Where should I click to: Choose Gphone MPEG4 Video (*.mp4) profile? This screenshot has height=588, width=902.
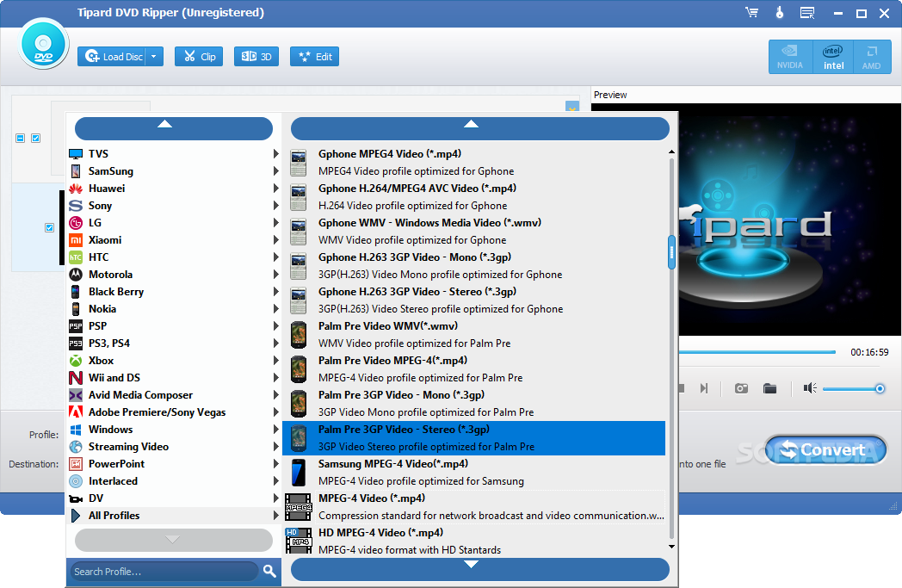tap(473, 162)
